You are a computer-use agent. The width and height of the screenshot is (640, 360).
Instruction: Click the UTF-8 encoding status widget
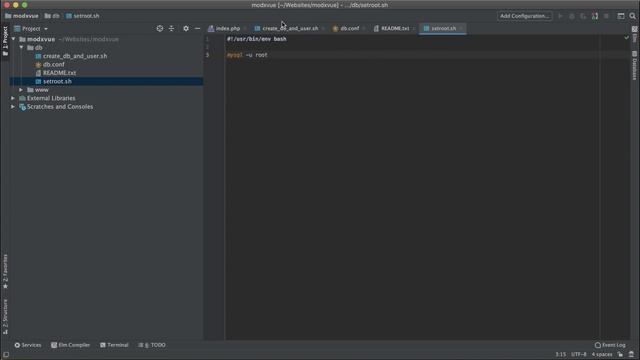pos(579,354)
